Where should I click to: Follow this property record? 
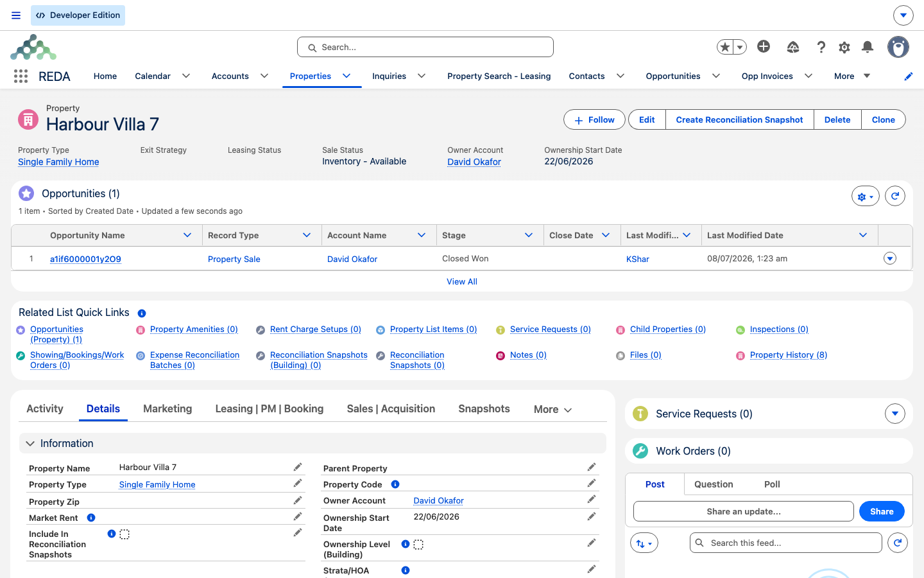[594, 119]
